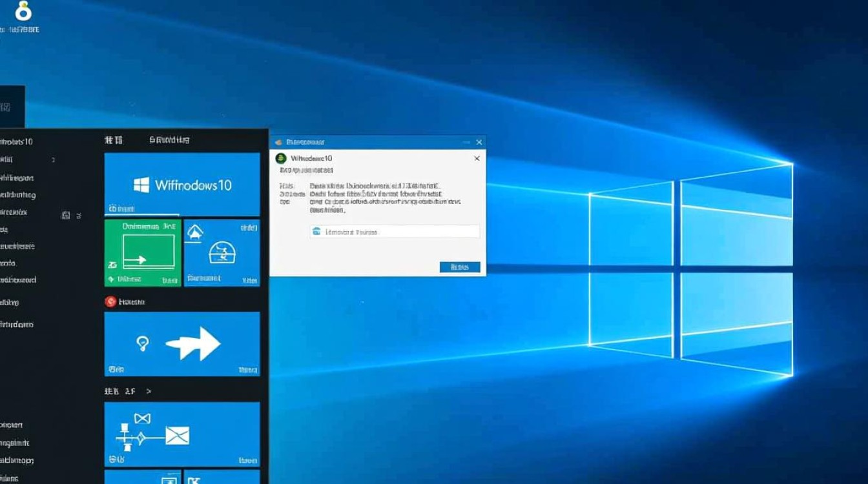The height and width of the screenshot is (484, 868).
Task: Click the text input field in dialog
Action: (394, 232)
